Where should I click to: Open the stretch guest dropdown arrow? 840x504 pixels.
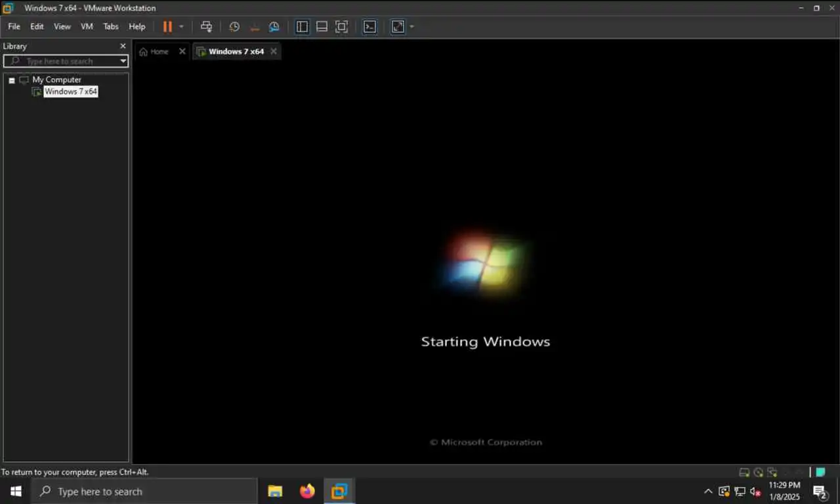[x=411, y=27]
